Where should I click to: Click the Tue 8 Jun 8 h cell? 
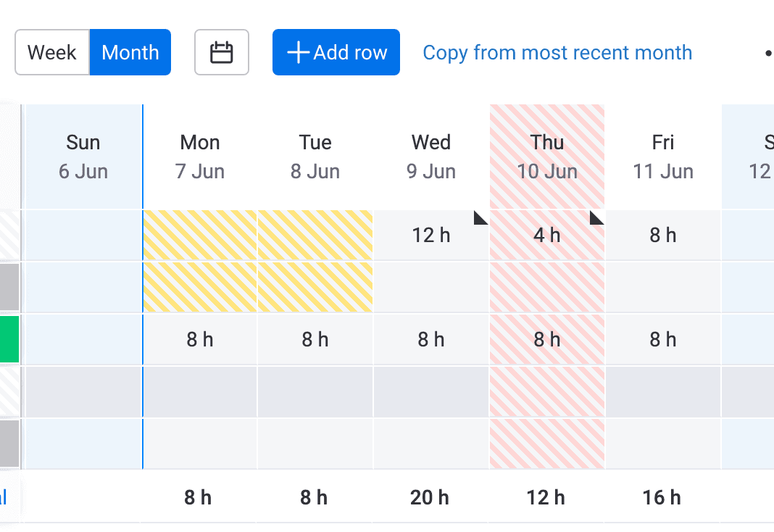tap(315, 339)
